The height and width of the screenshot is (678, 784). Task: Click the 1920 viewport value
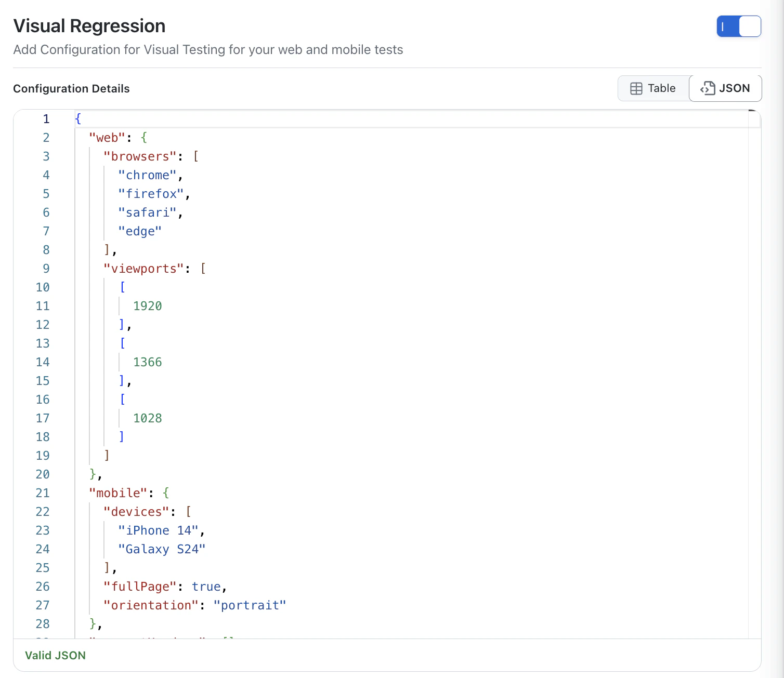point(148,306)
